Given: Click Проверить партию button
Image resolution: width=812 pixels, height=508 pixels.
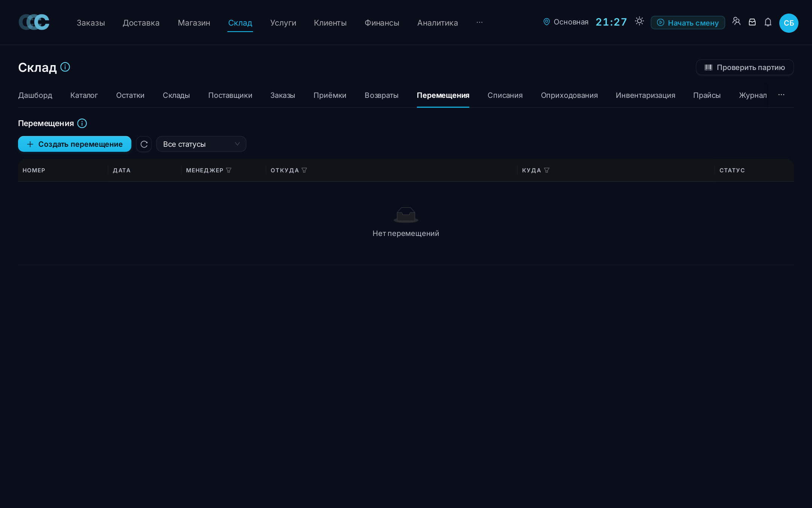Looking at the screenshot, I should point(745,67).
